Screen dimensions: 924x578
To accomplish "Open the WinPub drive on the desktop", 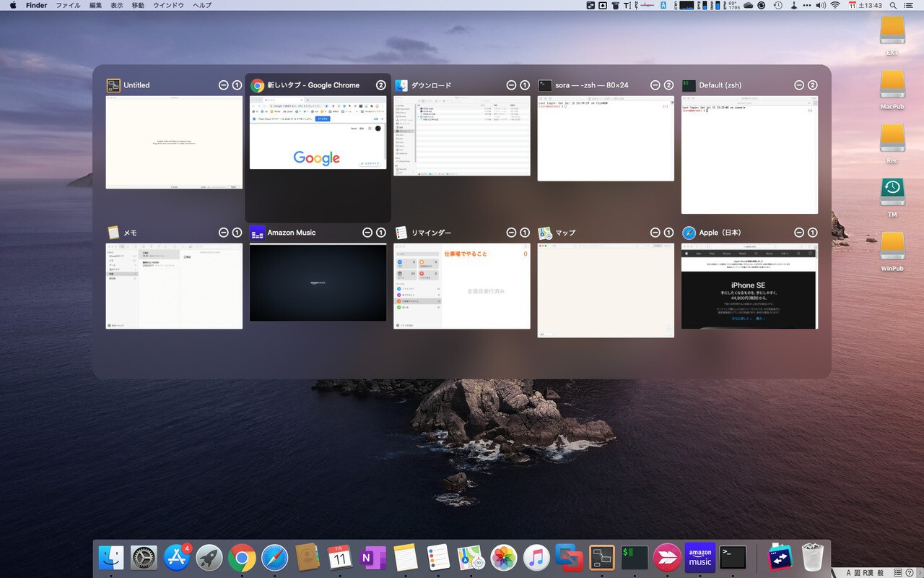I will (892, 247).
